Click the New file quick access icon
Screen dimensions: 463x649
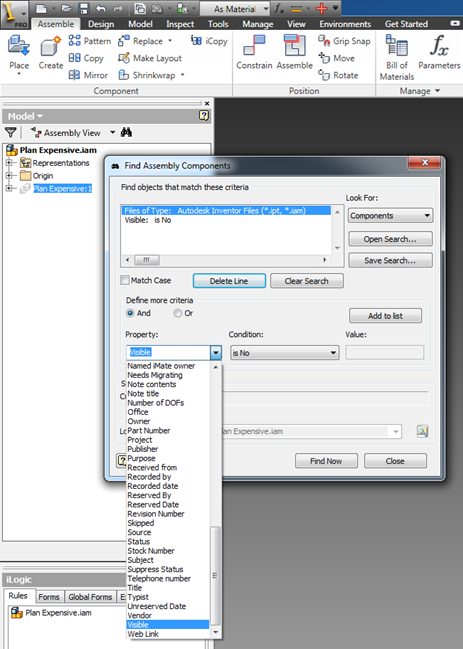[41, 8]
